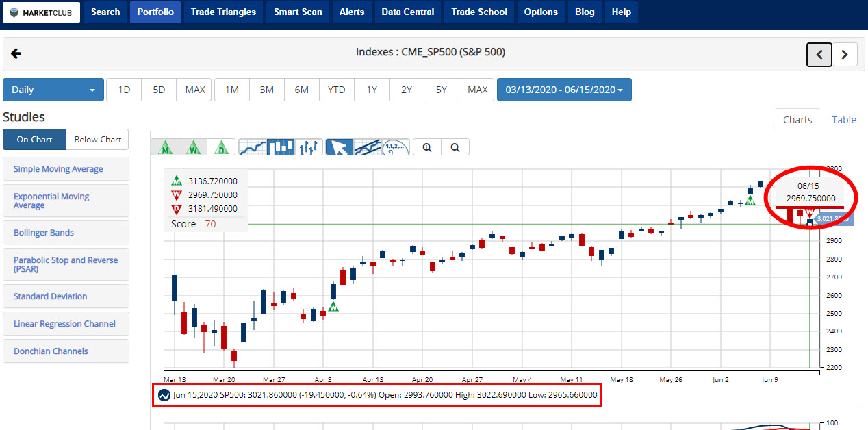Switch to OHLC bar chart type

(309, 147)
